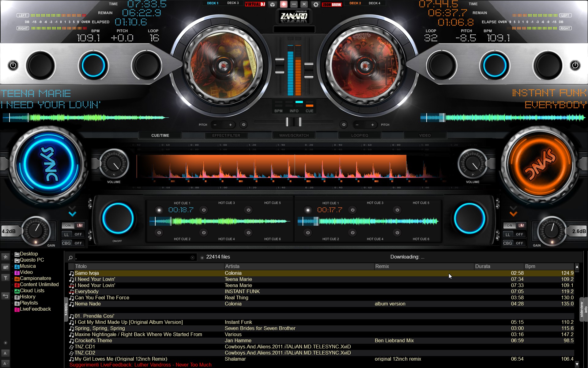Expand the blue chevron under the left SYNC button

73,213
